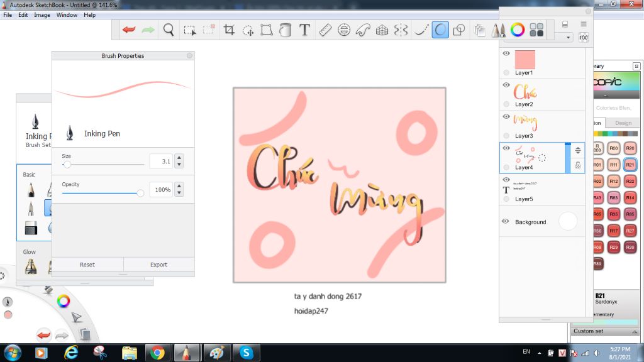Viewport: 644px width, 362px height.
Task: Hide Layer2 with its eye icon
Action: [x=506, y=85]
